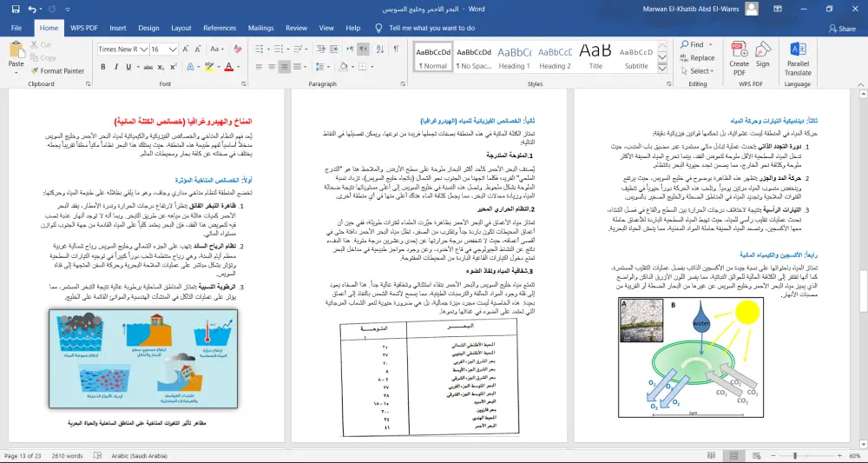868x463 pixels.
Task: Apply the No Spacing style
Action: (474, 56)
